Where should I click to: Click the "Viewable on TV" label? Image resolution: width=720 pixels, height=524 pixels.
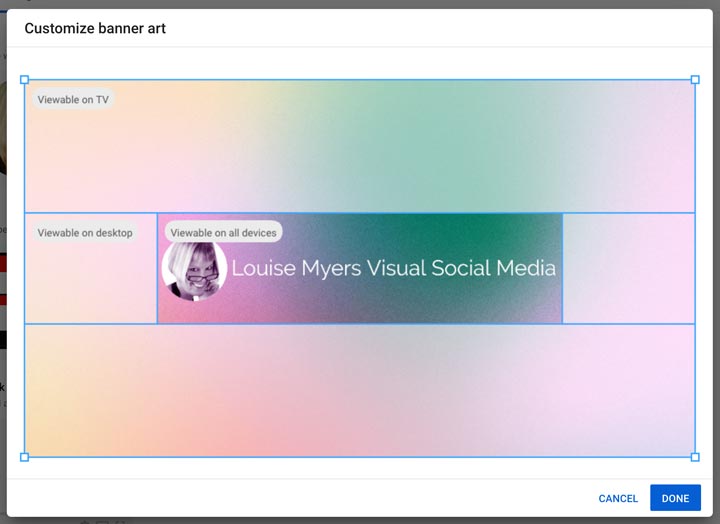(73, 100)
